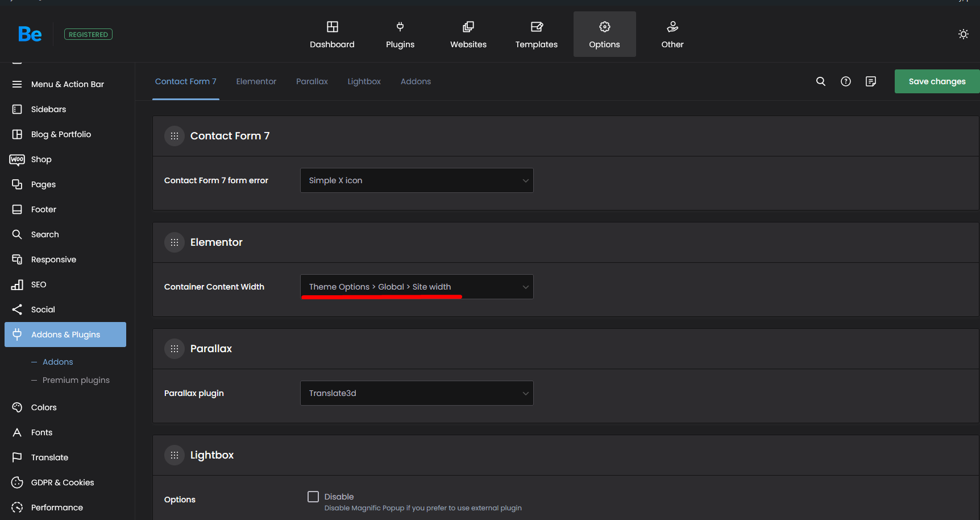Click the Dashboard label in top navigation
This screenshot has width=980, height=520.
332,44
